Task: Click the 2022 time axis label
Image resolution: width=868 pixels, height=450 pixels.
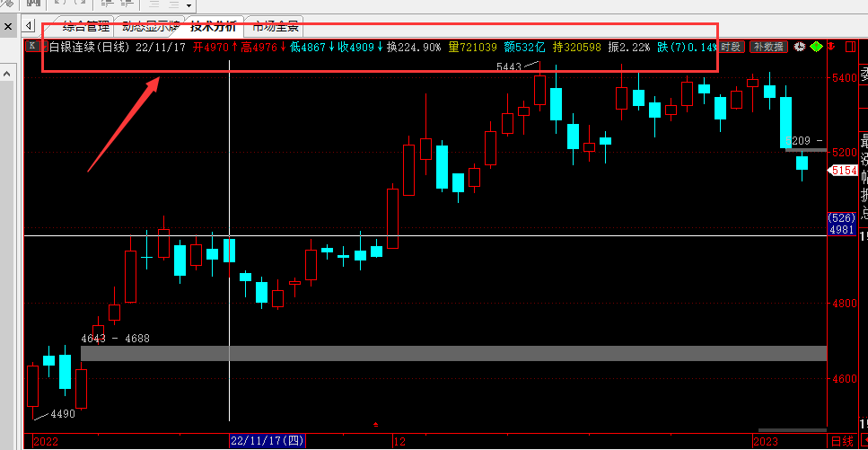Action: click(x=46, y=442)
